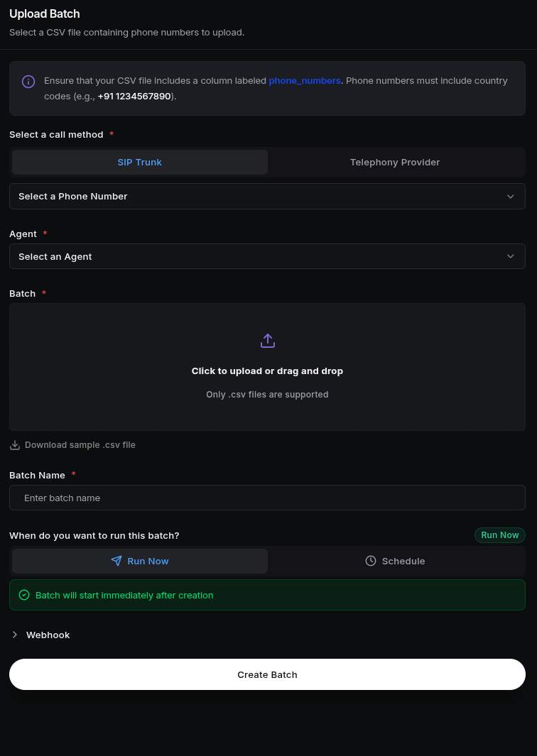Click the green Run Now status badge
This screenshot has width=537, height=756.
coord(500,535)
